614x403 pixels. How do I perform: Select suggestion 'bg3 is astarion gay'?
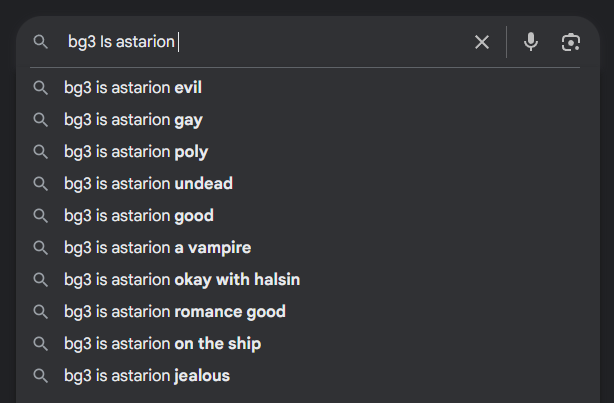point(133,120)
